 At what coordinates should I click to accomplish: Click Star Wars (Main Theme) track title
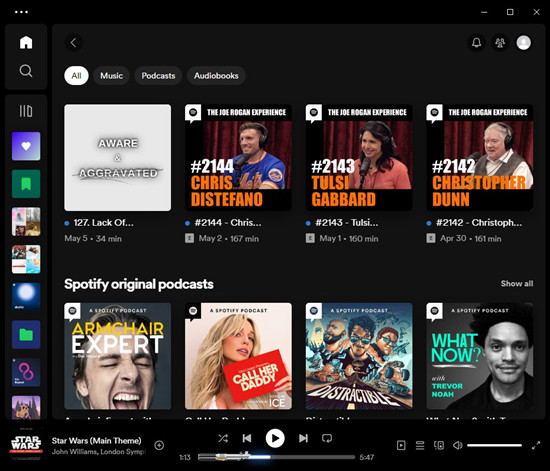coord(96,440)
